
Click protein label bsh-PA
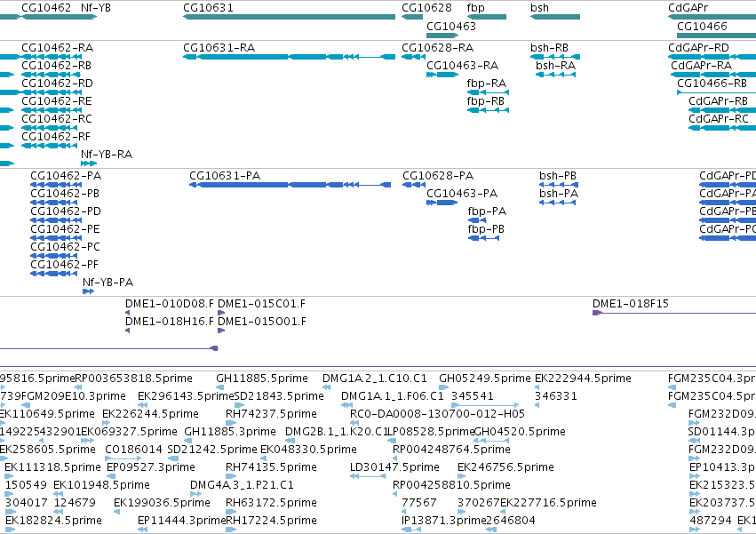point(559,194)
